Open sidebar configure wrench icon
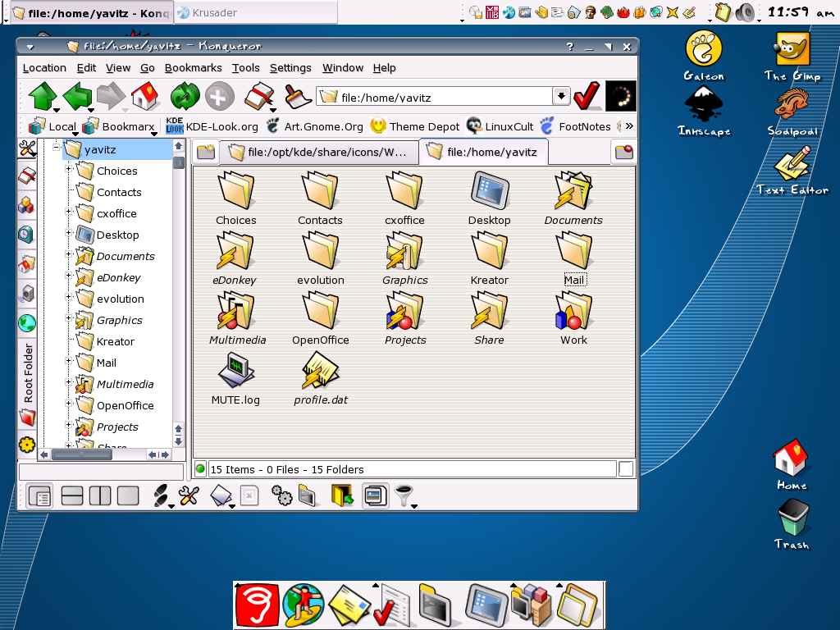Screen dimensions: 840x630 click(27, 148)
